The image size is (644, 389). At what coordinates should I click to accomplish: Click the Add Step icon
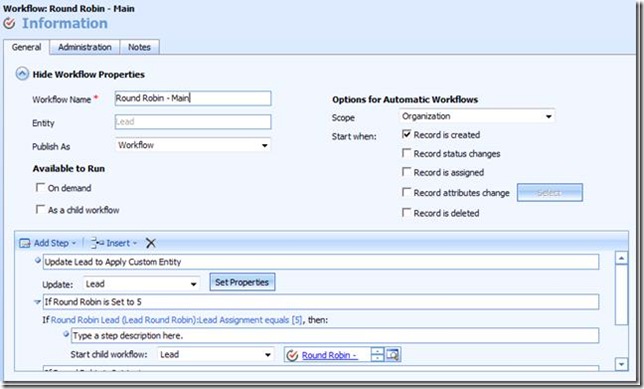(25, 243)
